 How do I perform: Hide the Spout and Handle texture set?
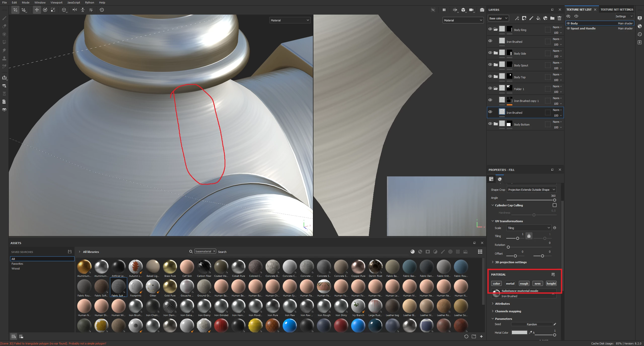[x=568, y=28]
